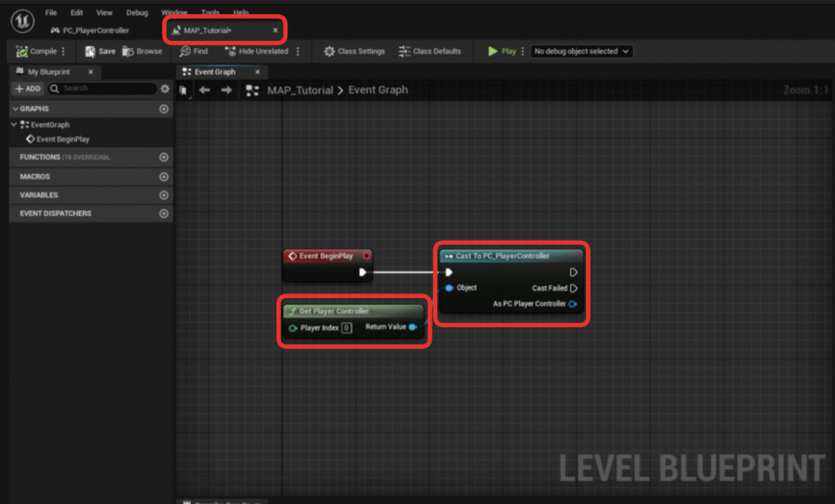
Task: Collapse the EventGraph tree item
Action: click(x=14, y=124)
